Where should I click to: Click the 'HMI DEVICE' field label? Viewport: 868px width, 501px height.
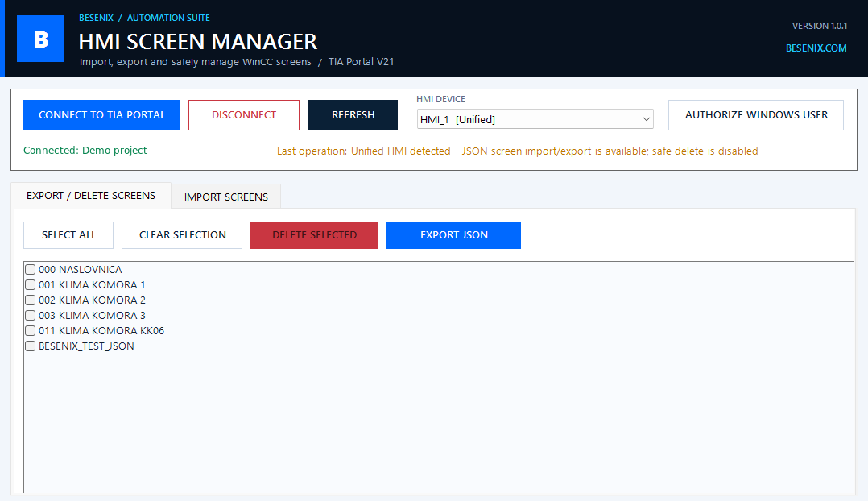tap(440, 99)
